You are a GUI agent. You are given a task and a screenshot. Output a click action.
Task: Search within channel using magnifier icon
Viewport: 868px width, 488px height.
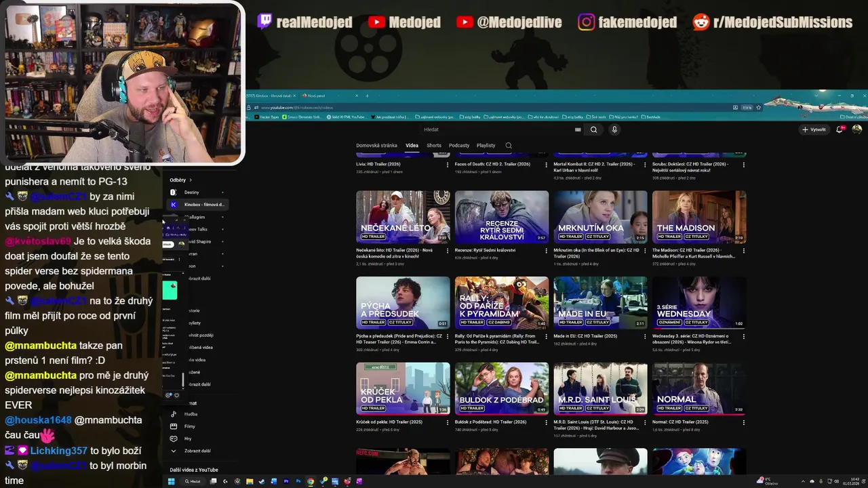pyautogui.click(x=509, y=146)
